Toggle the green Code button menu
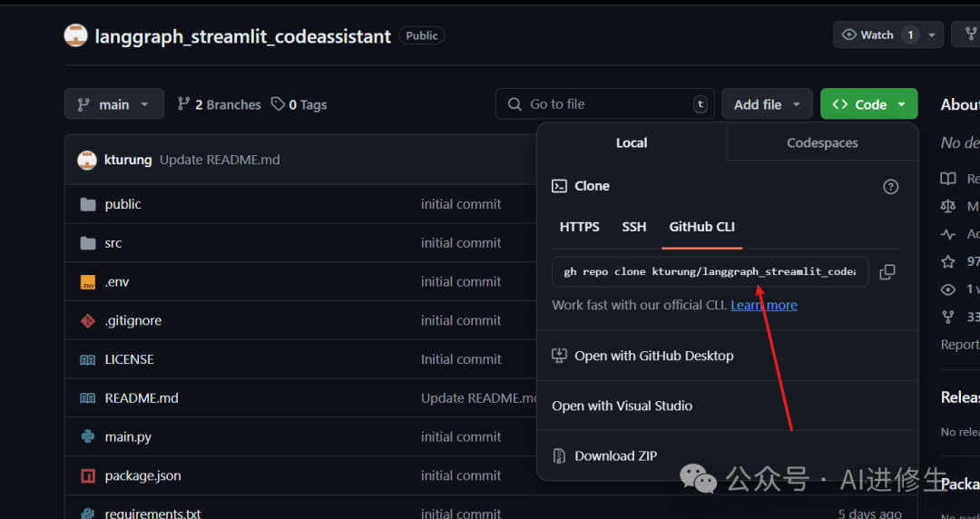 coord(868,104)
